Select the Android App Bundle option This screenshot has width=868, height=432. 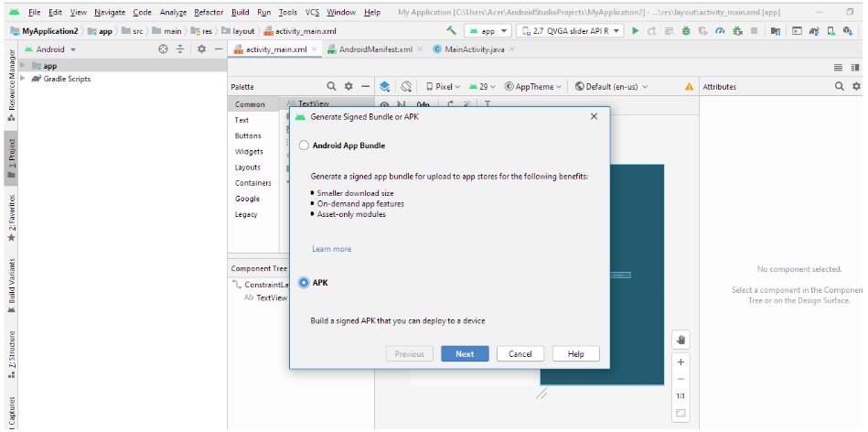point(305,146)
